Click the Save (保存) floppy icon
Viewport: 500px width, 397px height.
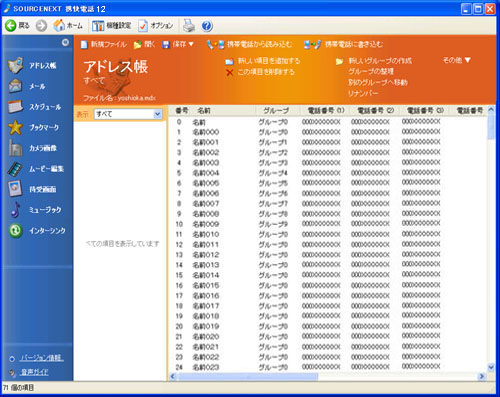pos(166,44)
